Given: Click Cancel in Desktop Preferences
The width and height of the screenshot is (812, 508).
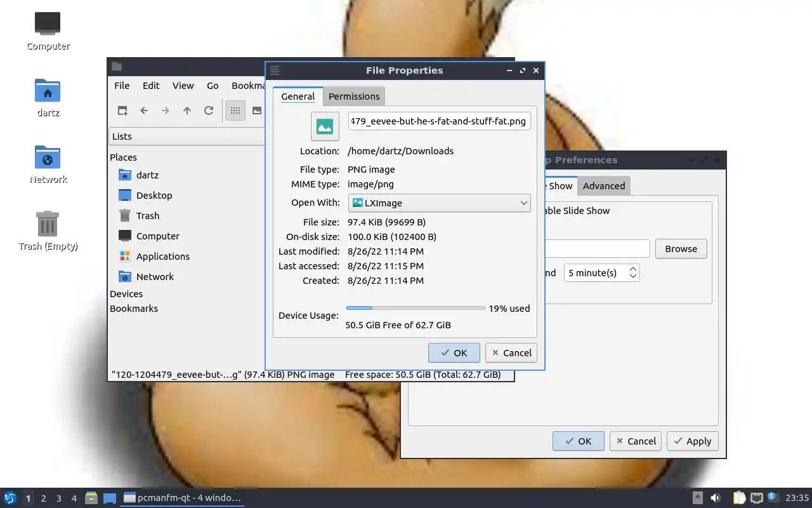Looking at the screenshot, I should pos(636,441).
